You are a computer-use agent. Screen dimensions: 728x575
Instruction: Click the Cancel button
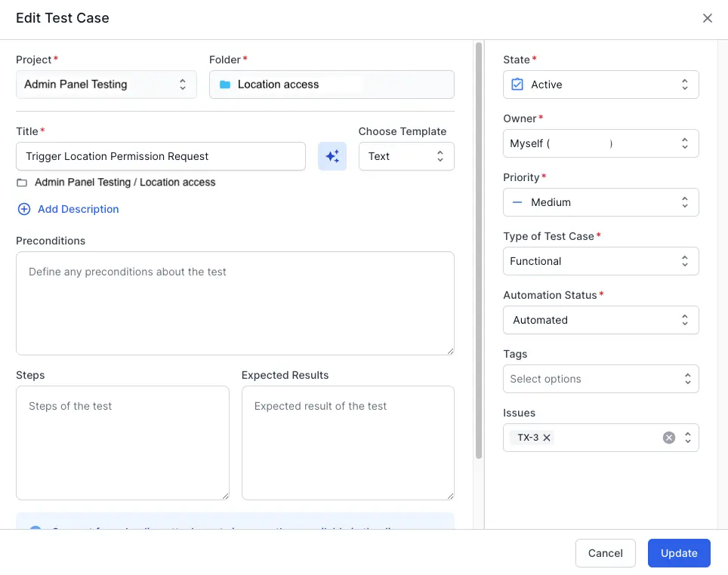pos(605,553)
